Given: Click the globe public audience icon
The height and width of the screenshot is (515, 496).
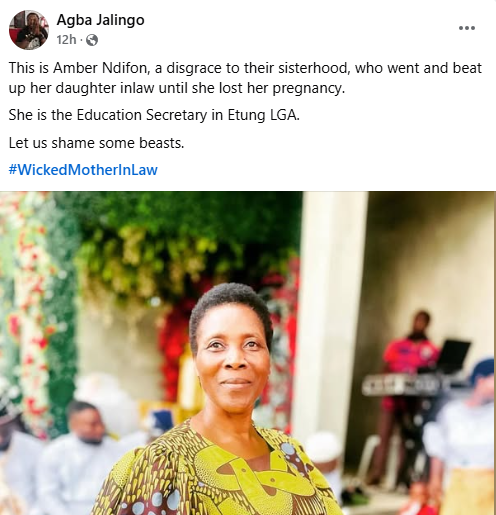Looking at the screenshot, I should 92,40.
